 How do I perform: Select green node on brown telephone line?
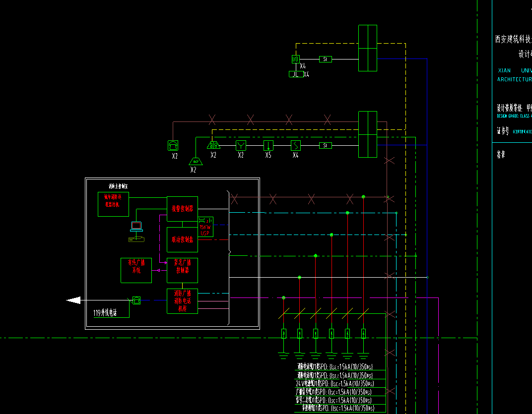click(x=363, y=197)
